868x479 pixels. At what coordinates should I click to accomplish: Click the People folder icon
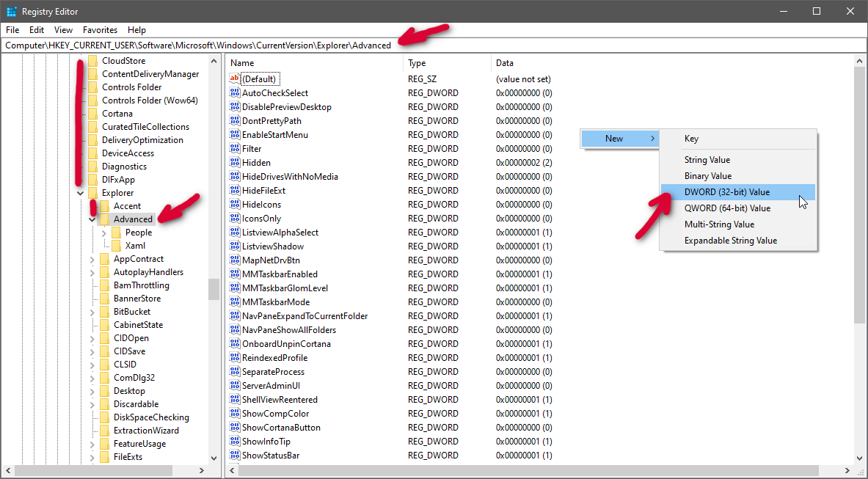point(116,233)
